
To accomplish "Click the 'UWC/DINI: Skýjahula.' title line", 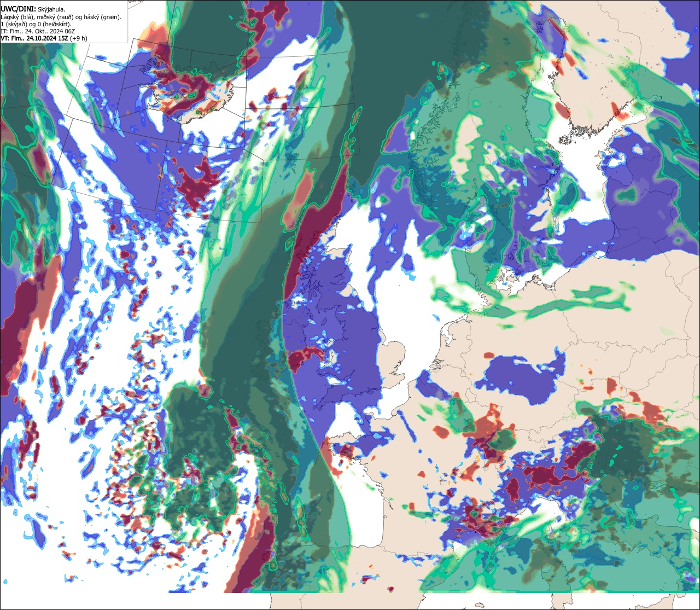I will coord(33,9).
